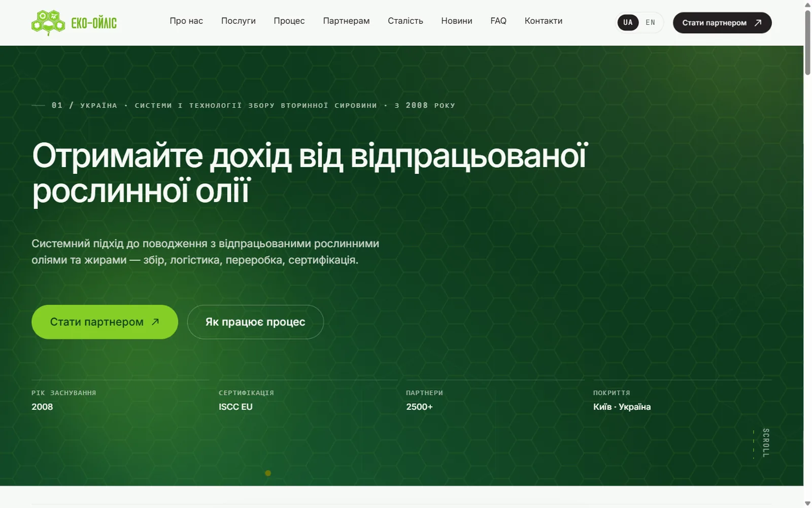Click the СЕРТИФІКАЦІЯ label
The height and width of the screenshot is (508, 812).
pos(246,393)
